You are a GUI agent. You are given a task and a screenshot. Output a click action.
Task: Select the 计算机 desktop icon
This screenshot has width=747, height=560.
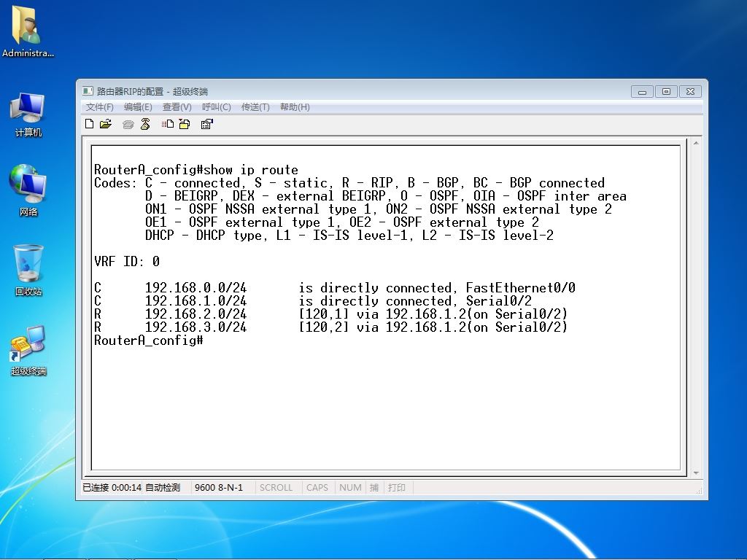(x=28, y=114)
